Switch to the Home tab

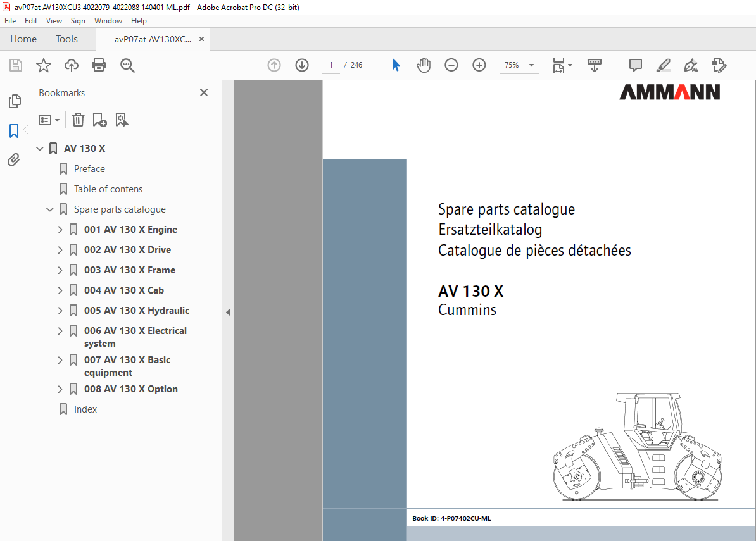pos(23,39)
